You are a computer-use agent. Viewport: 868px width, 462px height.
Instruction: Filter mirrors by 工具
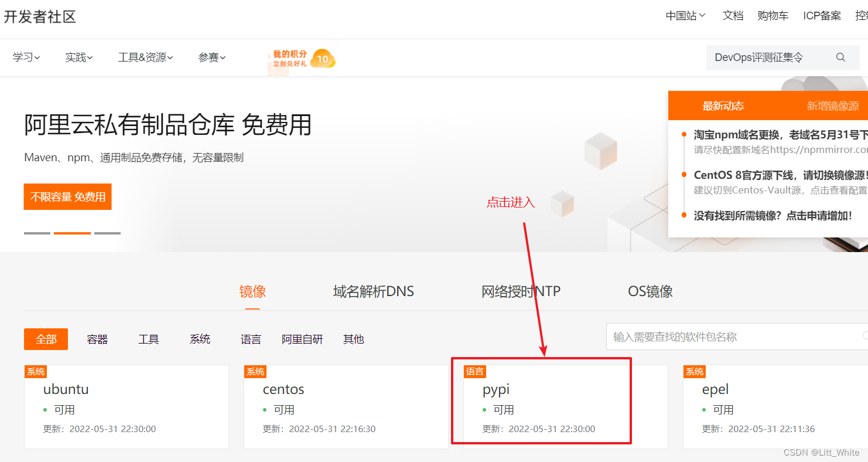tap(149, 339)
